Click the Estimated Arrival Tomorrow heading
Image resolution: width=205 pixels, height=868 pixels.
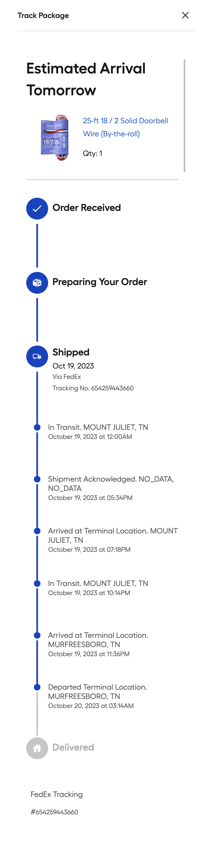[x=86, y=79]
